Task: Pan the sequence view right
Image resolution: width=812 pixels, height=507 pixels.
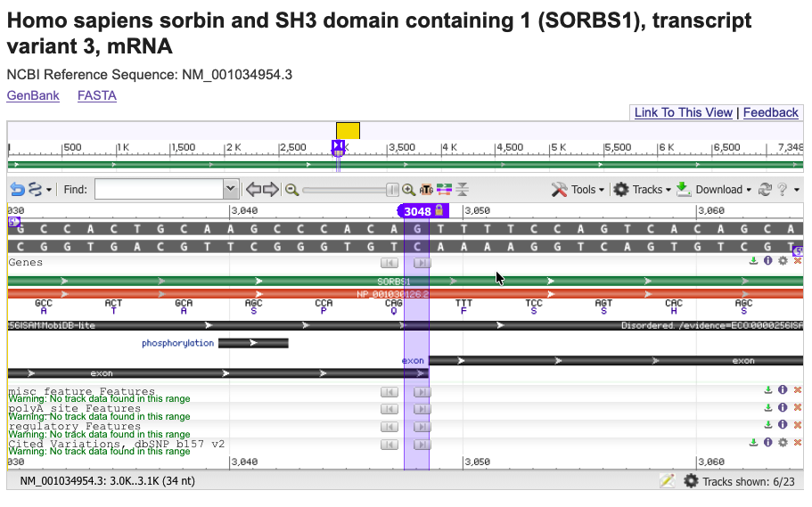Action: point(271,190)
